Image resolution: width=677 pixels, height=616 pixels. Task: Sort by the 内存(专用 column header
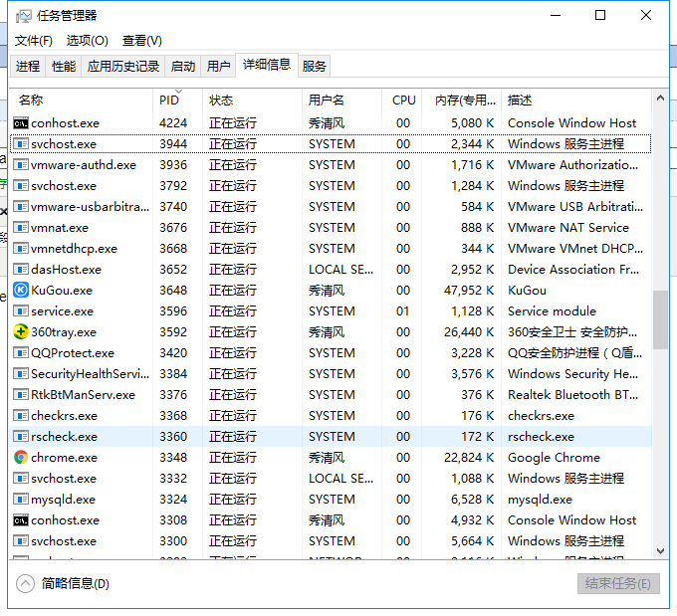(x=462, y=101)
